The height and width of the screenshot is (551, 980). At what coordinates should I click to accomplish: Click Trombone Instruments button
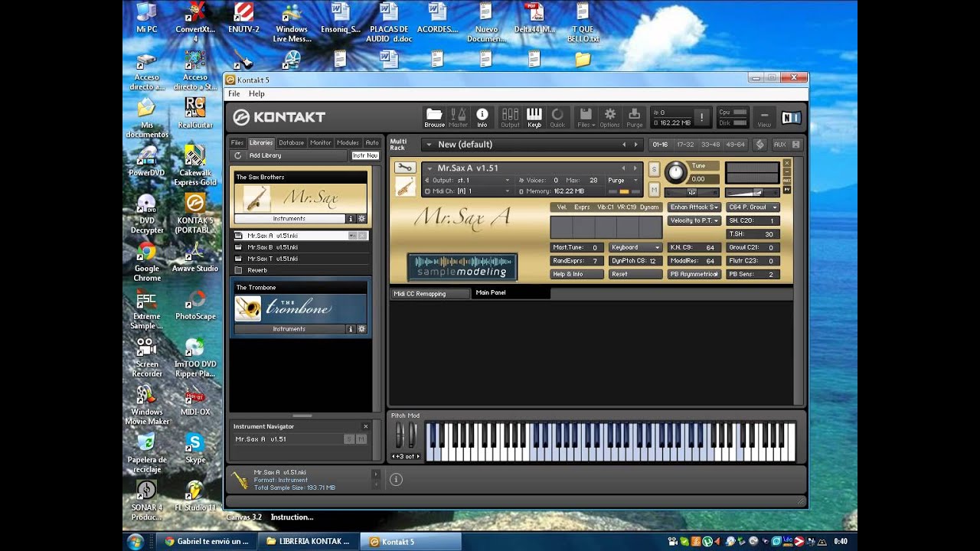point(289,329)
